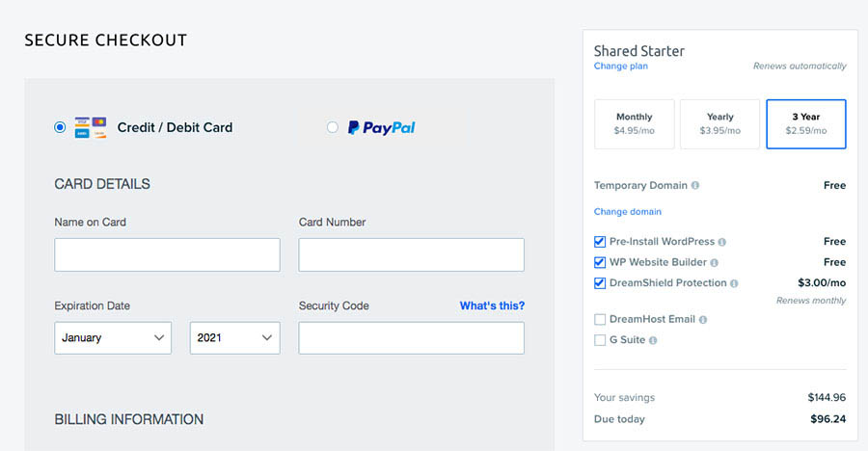This screenshot has height=451, width=868.
Task: Choose the Monthly $4.95/mo billing option
Action: click(635, 124)
